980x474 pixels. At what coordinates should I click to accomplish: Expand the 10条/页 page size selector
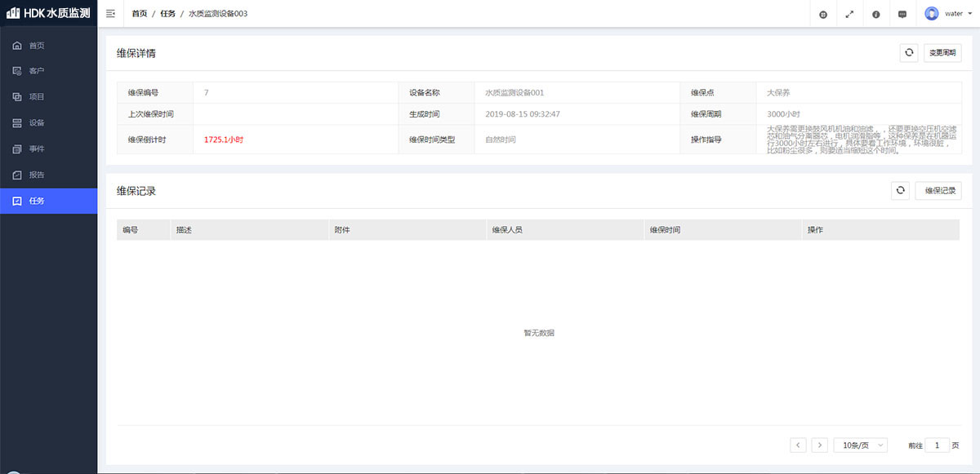click(x=859, y=445)
